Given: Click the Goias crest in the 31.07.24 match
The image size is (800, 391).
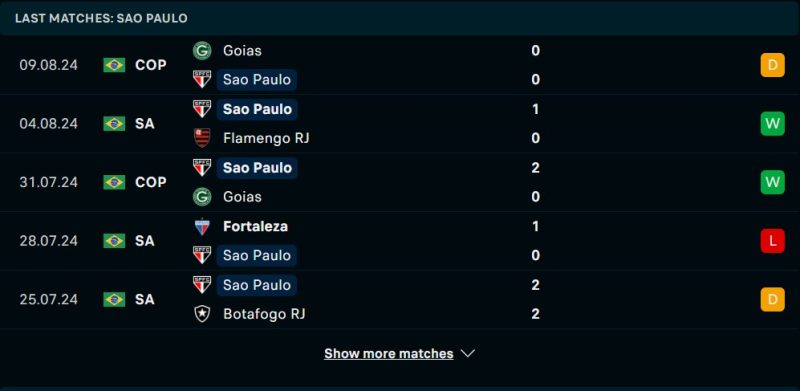Looking at the screenshot, I should coord(202,197).
